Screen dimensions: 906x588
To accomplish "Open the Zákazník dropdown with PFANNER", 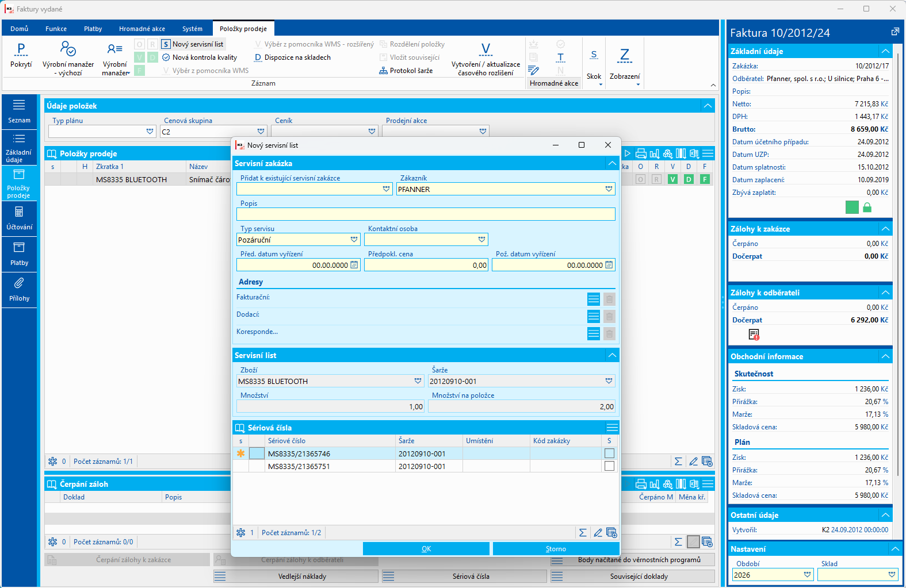I will tap(609, 189).
